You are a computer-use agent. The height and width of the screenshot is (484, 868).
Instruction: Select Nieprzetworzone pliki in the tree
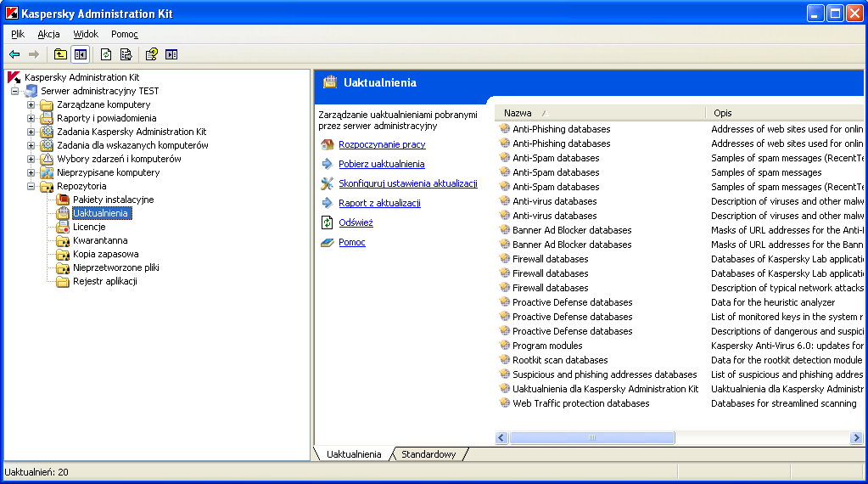(x=116, y=267)
